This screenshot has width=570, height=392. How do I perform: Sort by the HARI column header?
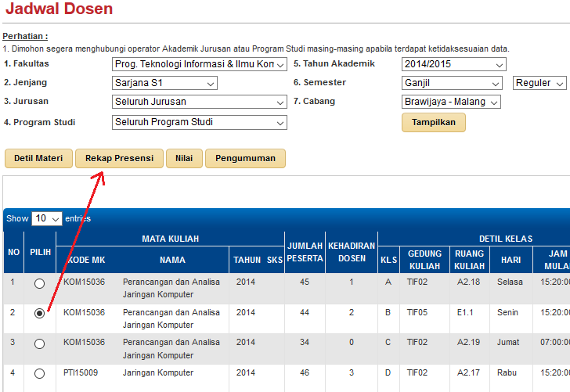[510, 260]
